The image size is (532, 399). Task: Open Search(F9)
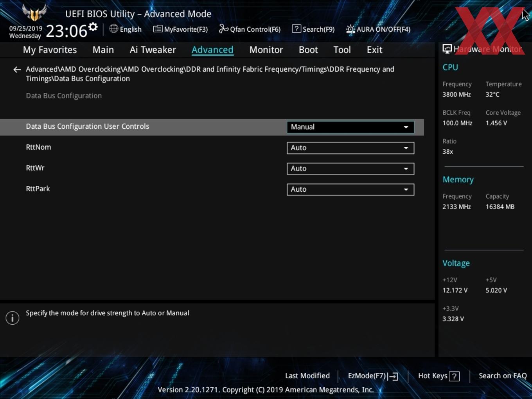[x=313, y=29]
